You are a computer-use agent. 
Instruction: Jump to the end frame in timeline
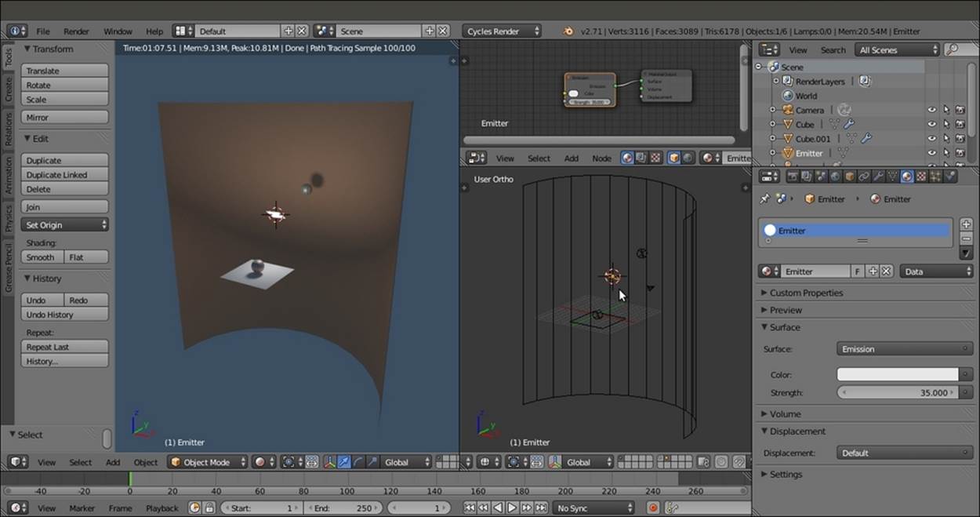tap(542, 508)
